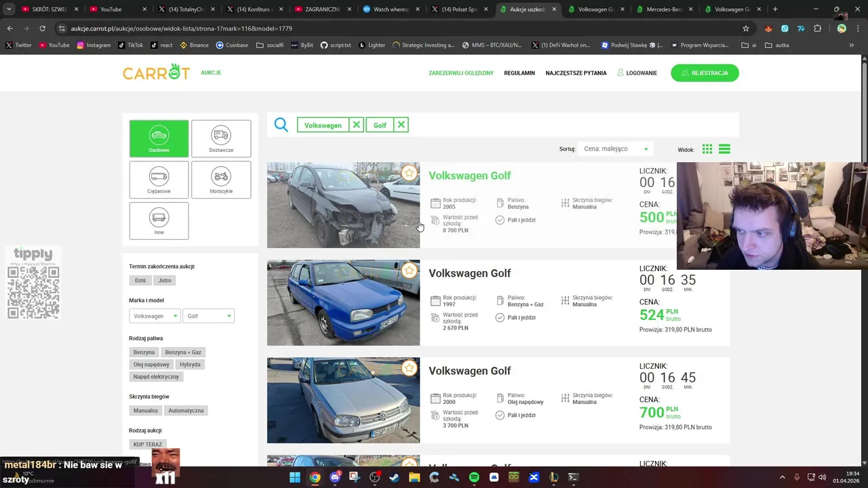Viewport: 868px width, 488px height.
Task: Show hidden system tray icons
Action: (783, 477)
